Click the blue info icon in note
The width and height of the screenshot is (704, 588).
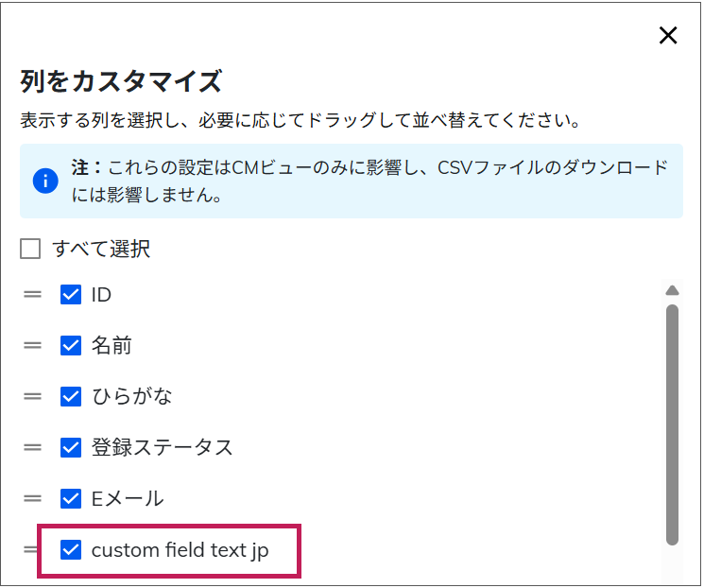coord(45,181)
